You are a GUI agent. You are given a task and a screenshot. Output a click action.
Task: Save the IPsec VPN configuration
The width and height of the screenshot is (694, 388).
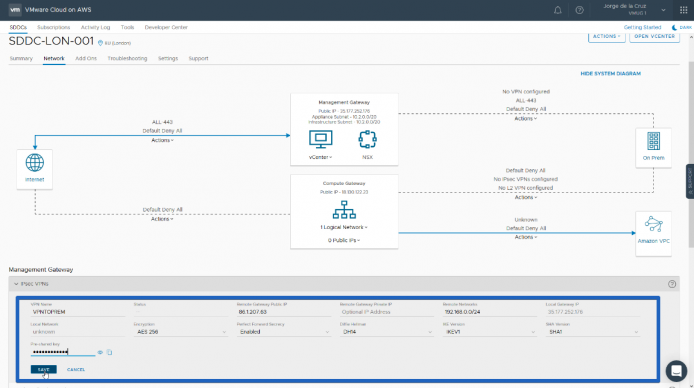tap(44, 369)
